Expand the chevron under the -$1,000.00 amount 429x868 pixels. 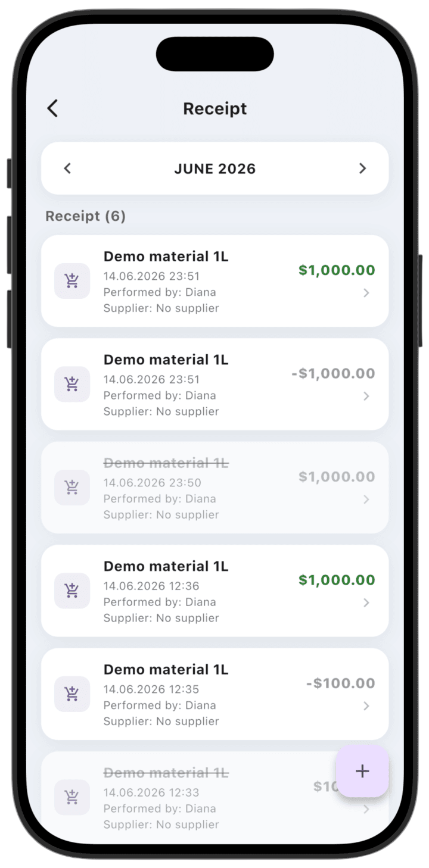366,396
